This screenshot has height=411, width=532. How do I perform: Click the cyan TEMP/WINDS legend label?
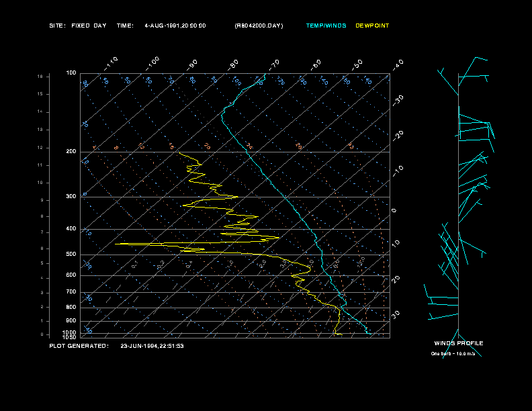coord(326,26)
